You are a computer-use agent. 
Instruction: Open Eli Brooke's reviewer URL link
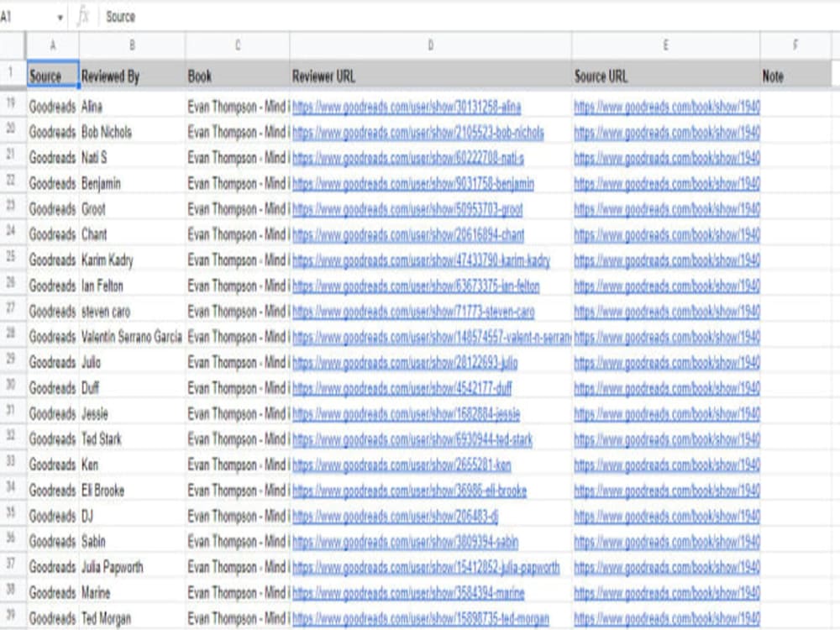[409, 491]
